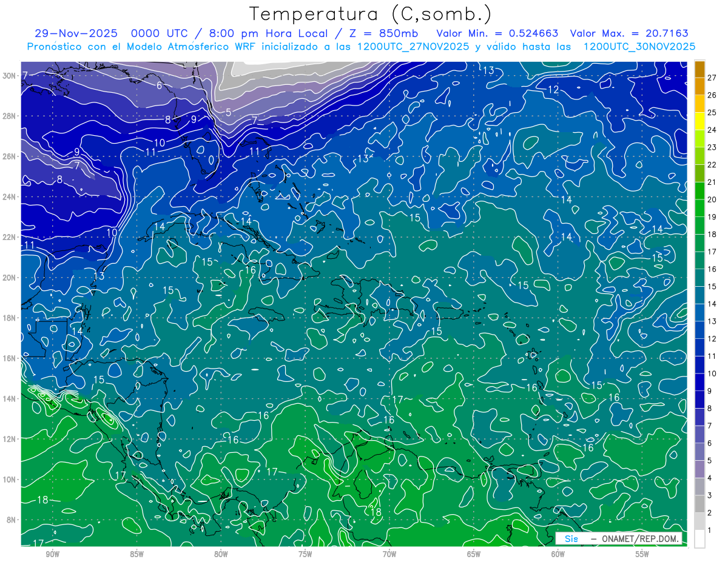Click the bright yellow swatch in color scale
Image resolution: width=728 pixels, height=562 pixels.
(700, 121)
